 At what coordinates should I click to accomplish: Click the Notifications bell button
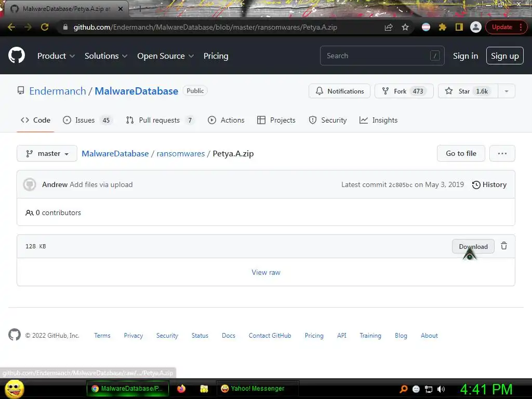click(x=339, y=91)
